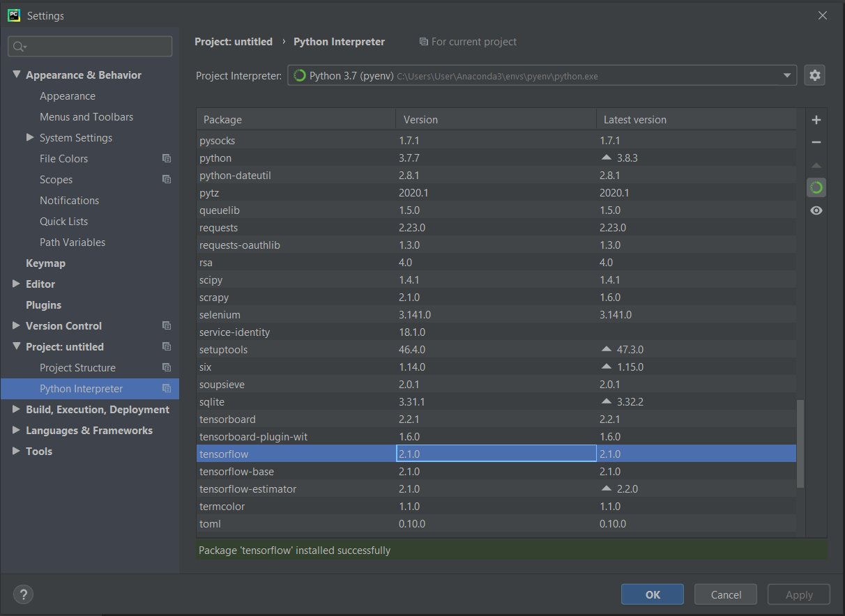Sort by Latest version column header

point(696,120)
